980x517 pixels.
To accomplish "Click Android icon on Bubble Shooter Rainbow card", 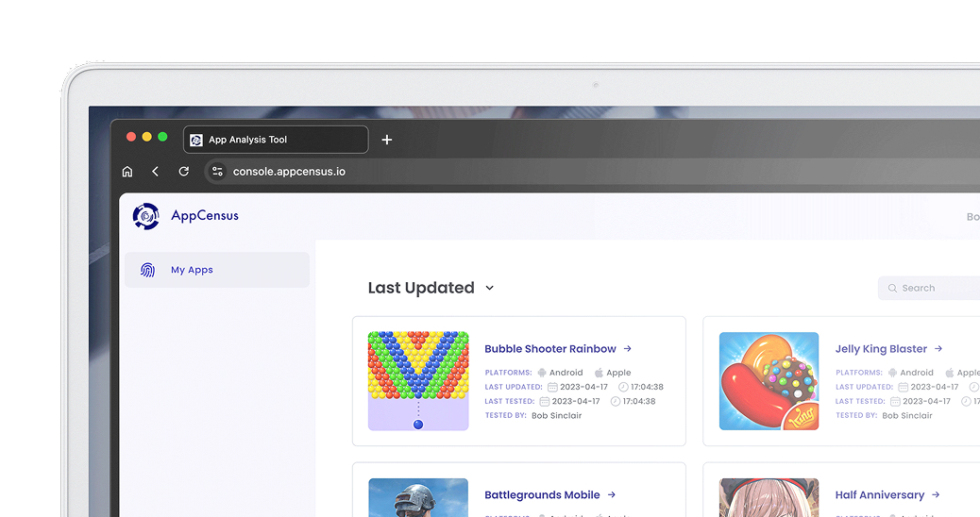I will [x=542, y=373].
